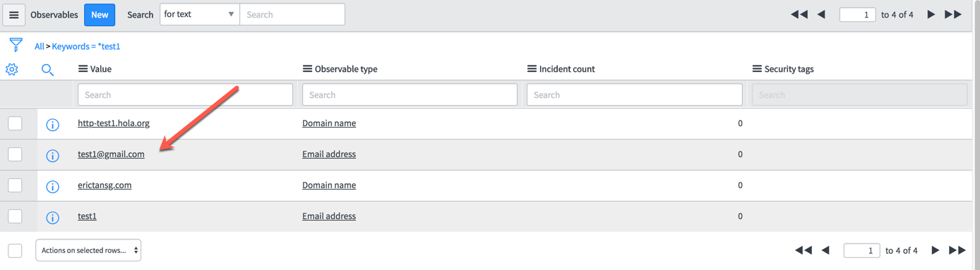Screen dimensions: 980x270
Task: Preview record info for test1@gmail.com
Action: click(x=52, y=156)
